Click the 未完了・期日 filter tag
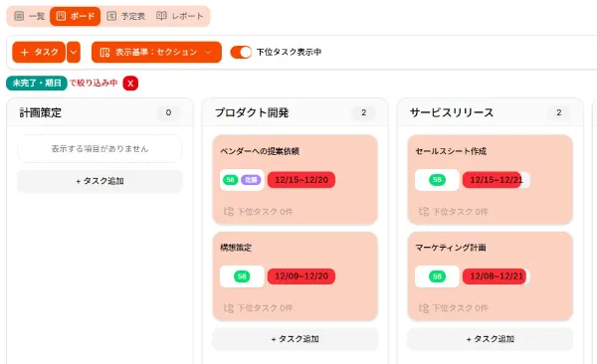 click(37, 83)
